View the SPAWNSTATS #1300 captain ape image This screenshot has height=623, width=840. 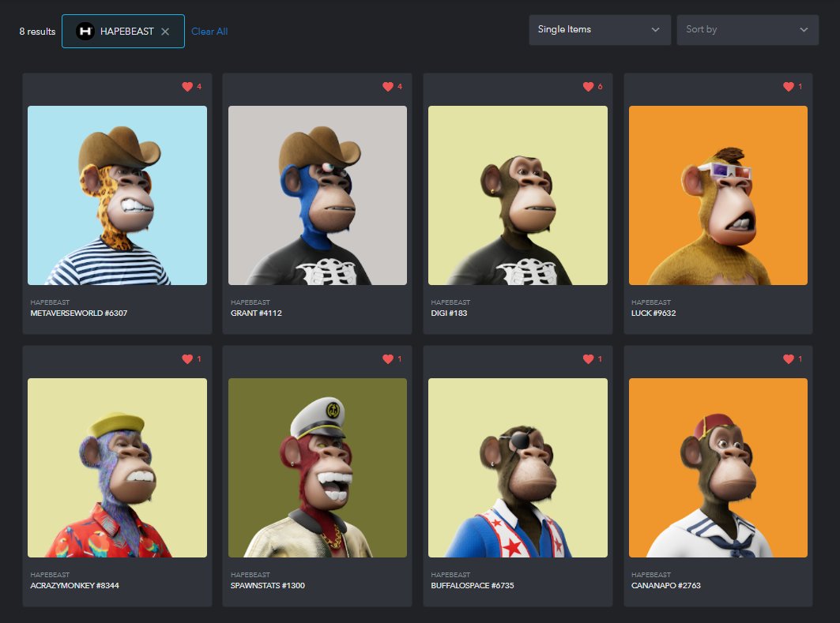coord(318,467)
